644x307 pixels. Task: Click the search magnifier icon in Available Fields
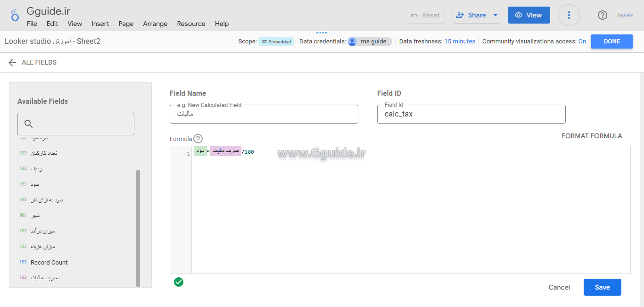[28, 124]
